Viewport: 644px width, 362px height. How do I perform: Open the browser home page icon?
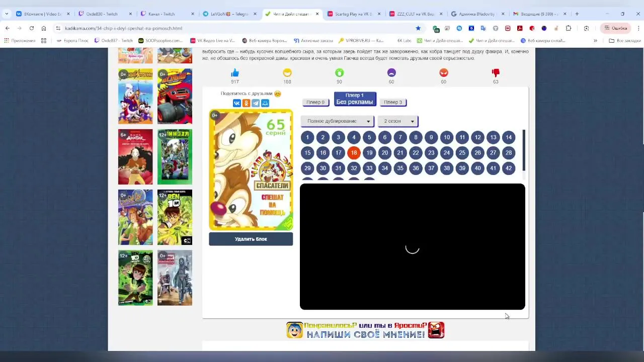[x=44, y=28]
